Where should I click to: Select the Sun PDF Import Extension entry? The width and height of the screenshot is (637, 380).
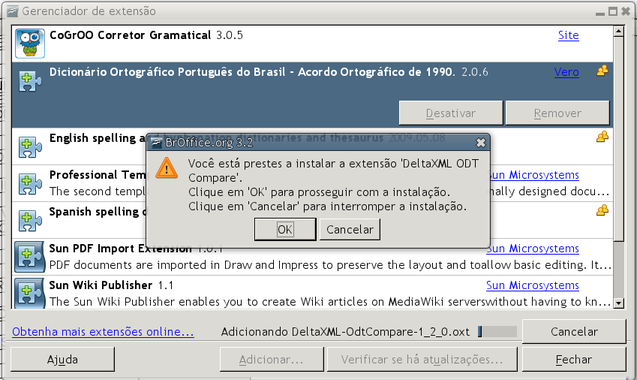(x=312, y=257)
